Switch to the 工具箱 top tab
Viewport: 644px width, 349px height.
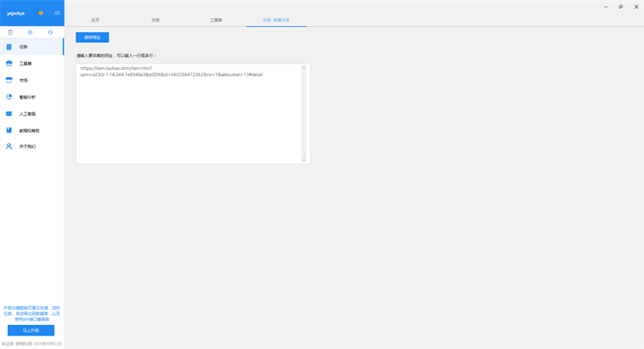[216, 20]
